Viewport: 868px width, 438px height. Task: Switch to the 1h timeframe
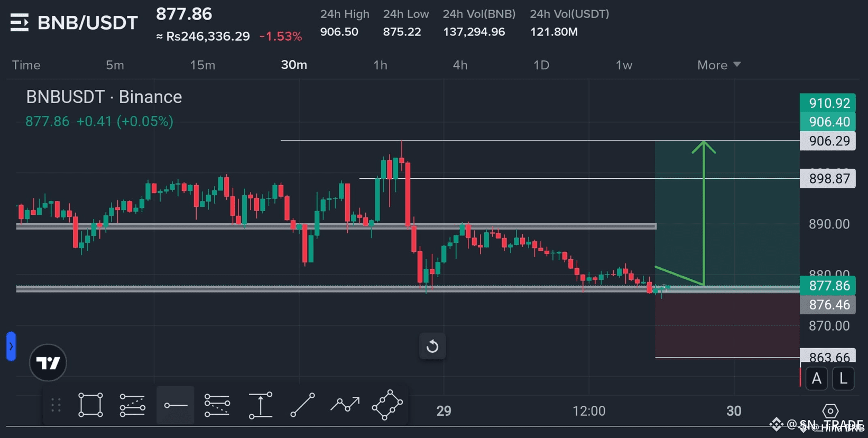380,65
